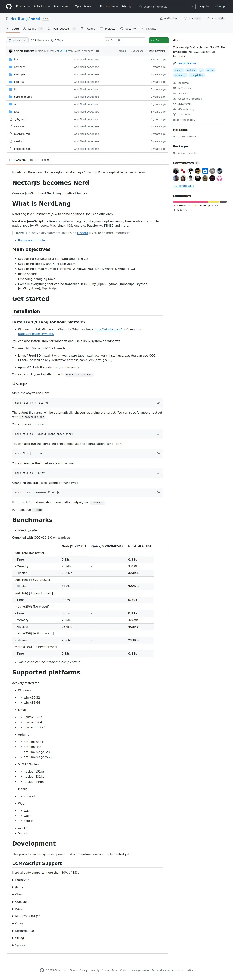Viewport: 233px width, 980px height.
Task: Click the C++ segment of languages bar
Action: (x=190, y=202)
